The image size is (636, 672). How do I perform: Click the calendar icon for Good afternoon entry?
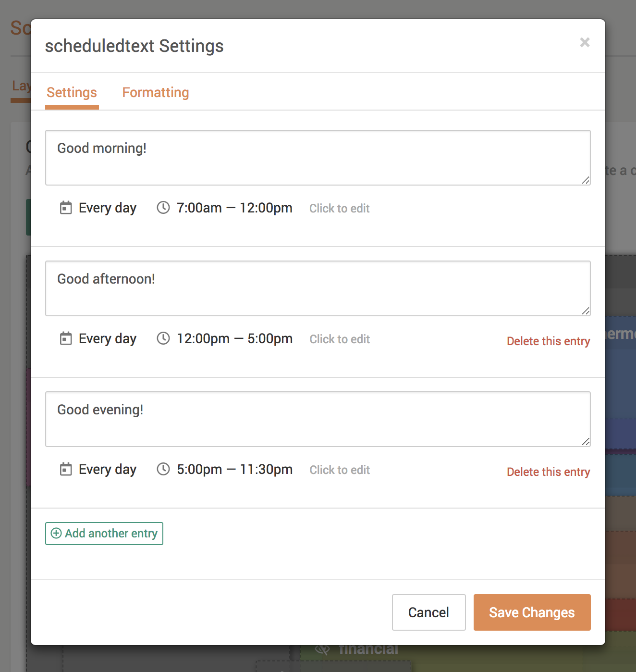pos(65,338)
